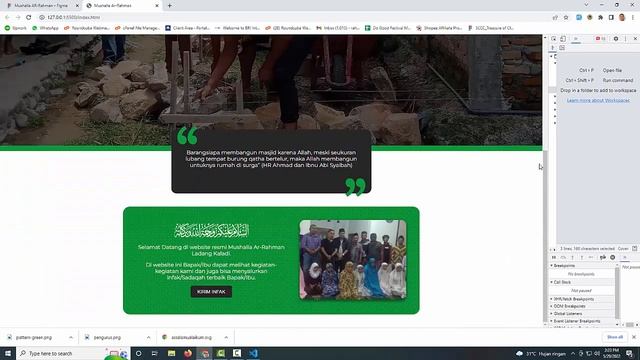640x360 pixels.
Task: Open Visual Studio Code from the taskbar
Action: [x=253, y=353]
